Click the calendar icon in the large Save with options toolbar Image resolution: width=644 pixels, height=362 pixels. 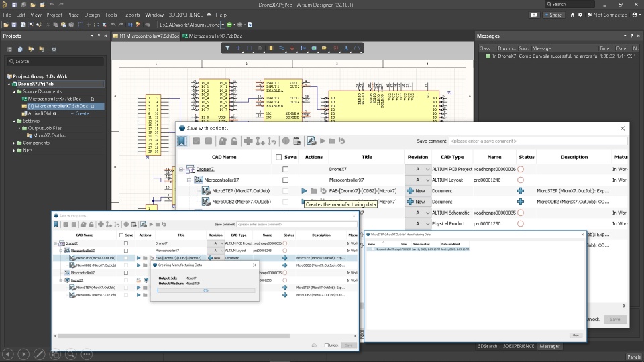pos(297,141)
